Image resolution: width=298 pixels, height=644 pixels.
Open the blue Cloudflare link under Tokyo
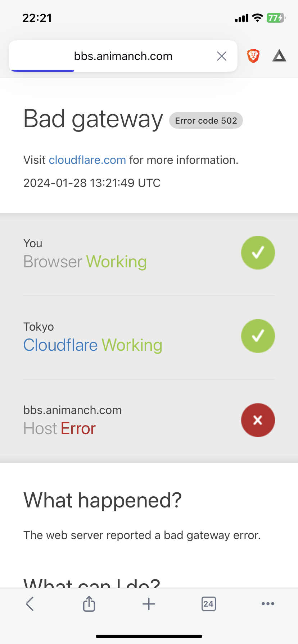point(60,345)
